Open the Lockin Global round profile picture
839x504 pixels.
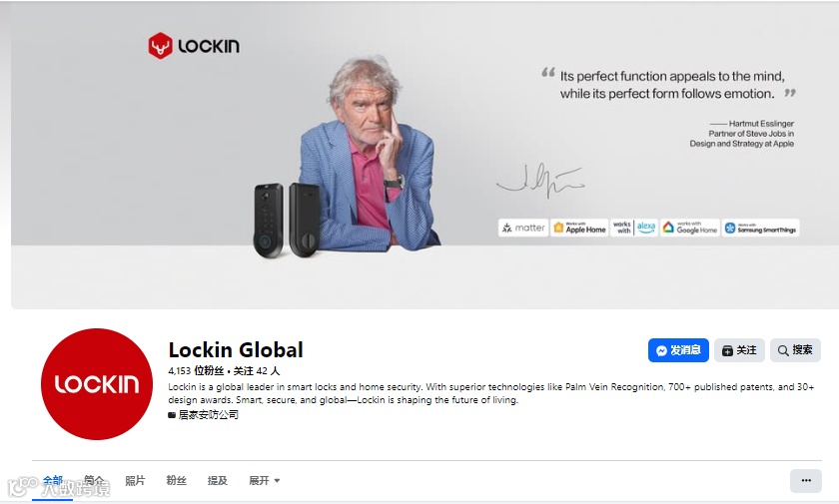click(96, 384)
